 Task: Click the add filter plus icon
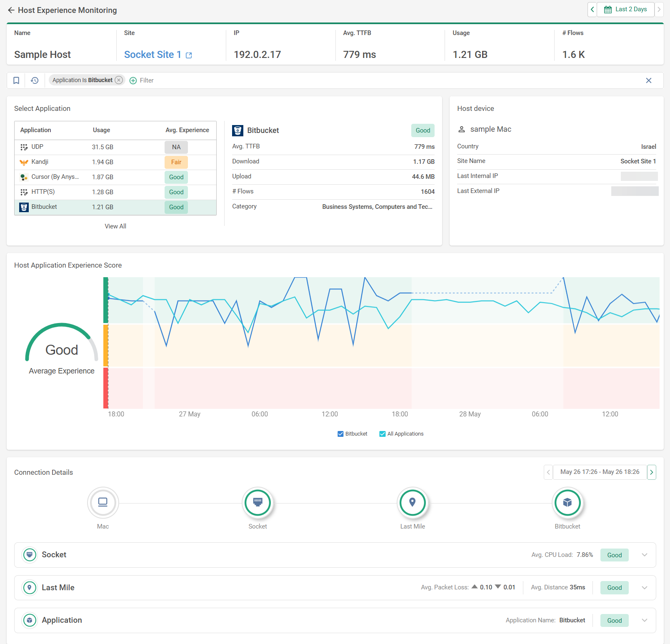pyautogui.click(x=133, y=80)
